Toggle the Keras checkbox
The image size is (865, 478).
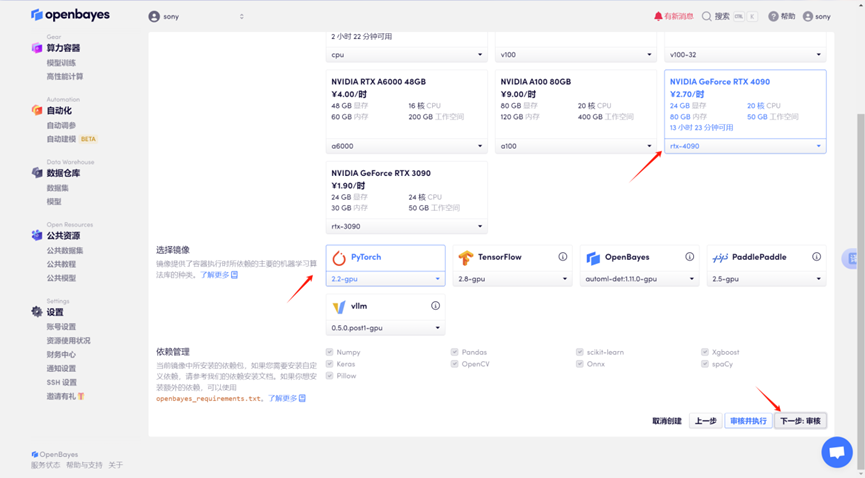pos(329,364)
